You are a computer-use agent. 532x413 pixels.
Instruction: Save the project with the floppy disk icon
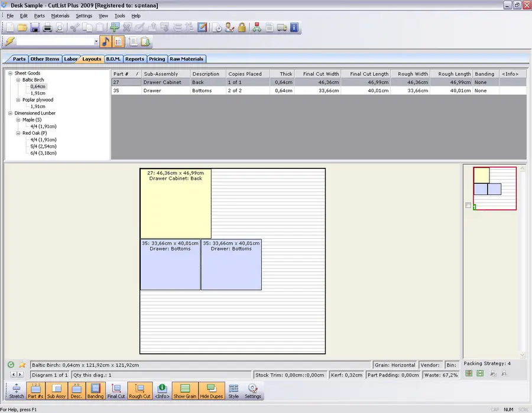[35, 27]
